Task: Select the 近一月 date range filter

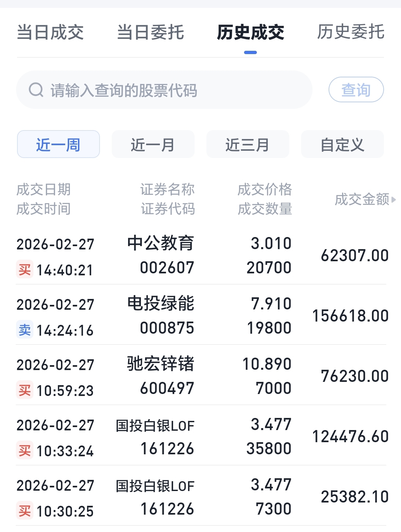Action: point(153,145)
